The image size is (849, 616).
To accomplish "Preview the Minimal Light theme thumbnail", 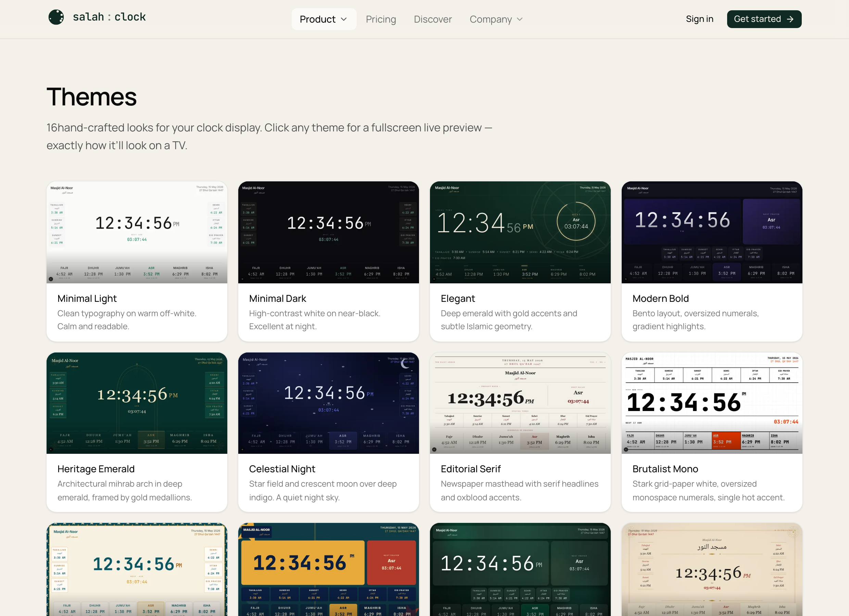I will click(x=137, y=232).
